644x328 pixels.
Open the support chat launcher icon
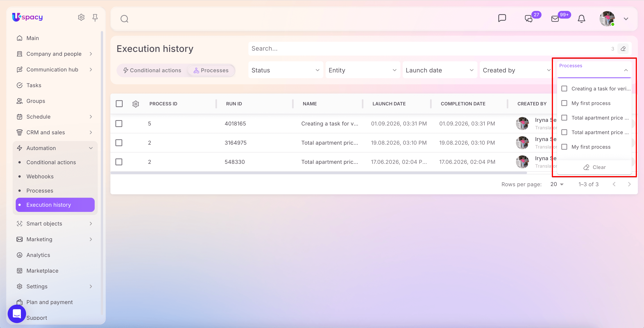tap(17, 313)
